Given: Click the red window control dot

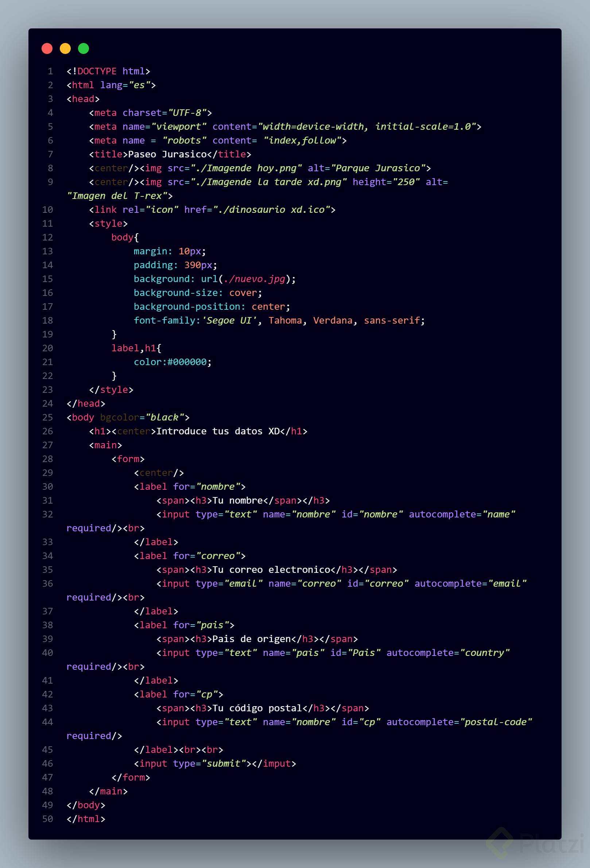Looking at the screenshot, I should click(x=47, y=48).
